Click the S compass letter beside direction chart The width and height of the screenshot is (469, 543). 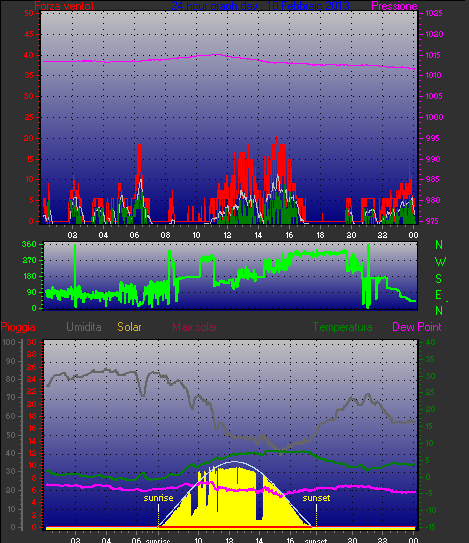tap(439, 278)
